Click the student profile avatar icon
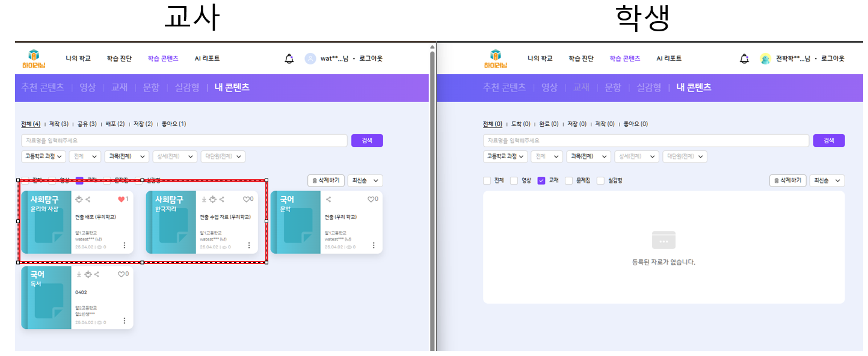This screenshot has width=868, height=356. click(x=765, y=58)
